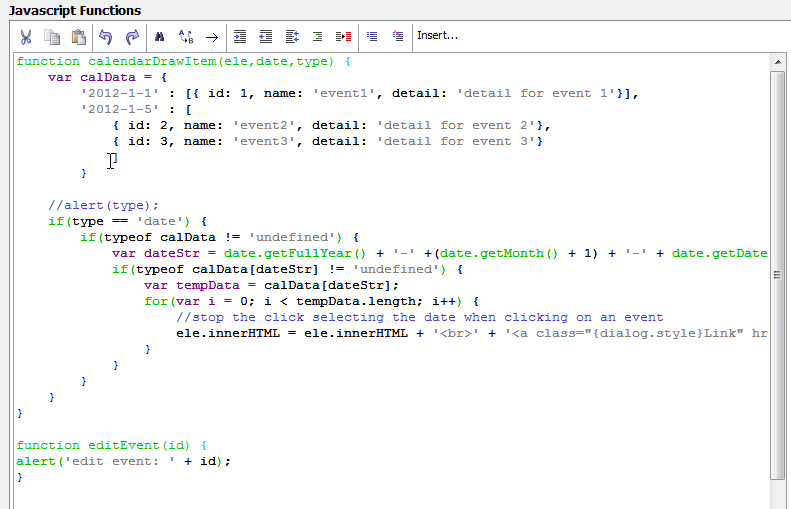This screenshot has width=791, height=509.
Task: Click on 'date.getFullYear()' call
Action: coord(295,253)
